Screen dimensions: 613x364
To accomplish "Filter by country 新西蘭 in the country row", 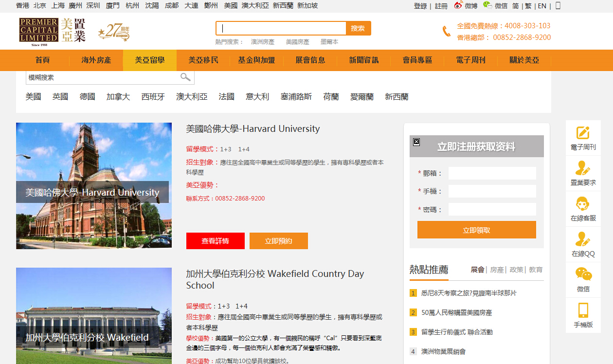I will tap(397, 97).
